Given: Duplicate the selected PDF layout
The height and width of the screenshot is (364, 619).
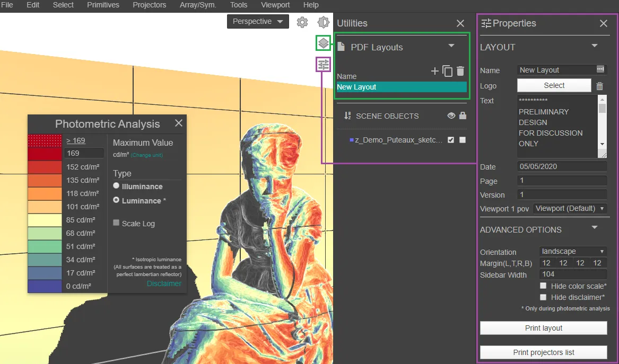Looking at the screenshot, I should tap(448, 71).
